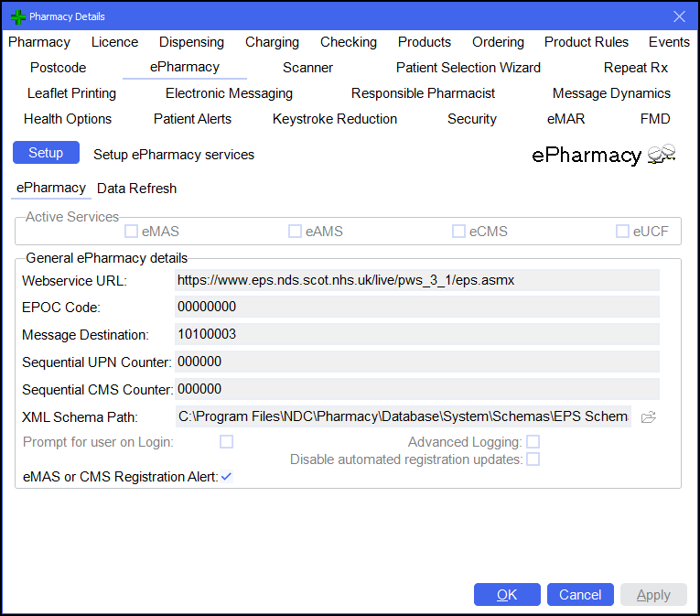Open the FMD tab
Viewport: 700px width, 616px height.
coord(655,119)
